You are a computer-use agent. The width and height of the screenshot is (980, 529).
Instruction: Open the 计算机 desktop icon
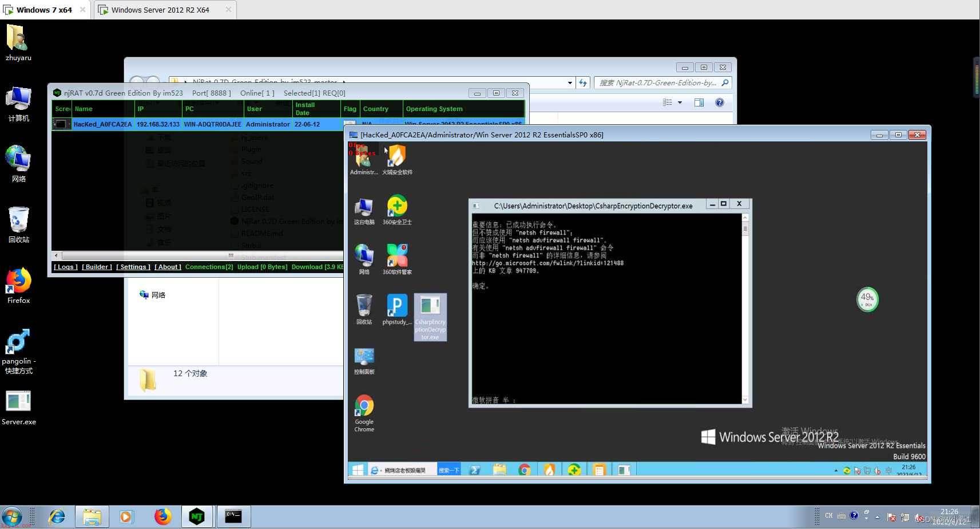[18, 104]
